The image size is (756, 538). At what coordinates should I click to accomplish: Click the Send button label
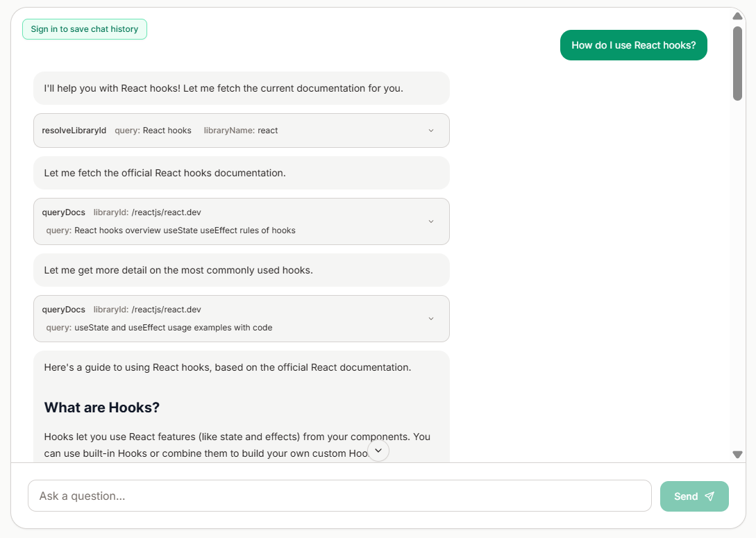tap(686, 496)
